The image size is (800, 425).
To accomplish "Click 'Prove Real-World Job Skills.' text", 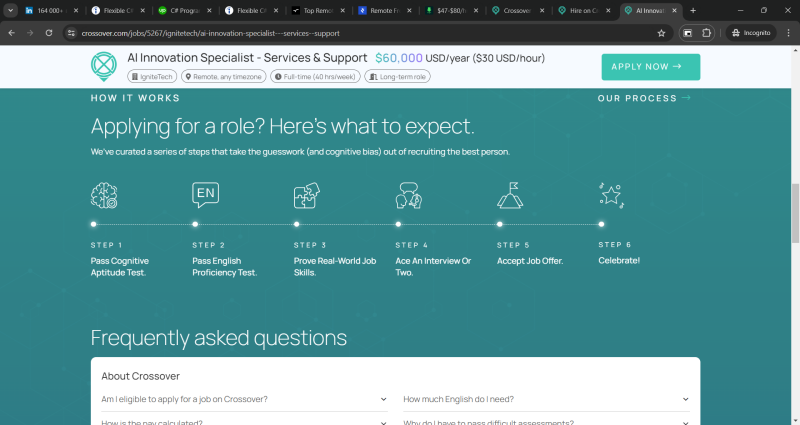I will pyautogui.click(x=335, y=267).
